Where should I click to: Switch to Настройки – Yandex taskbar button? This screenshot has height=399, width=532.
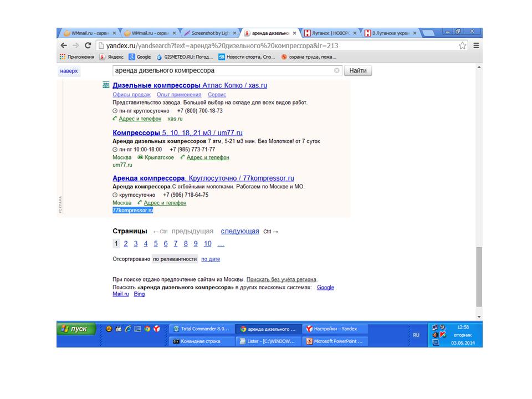pyautogui.click(x=335, y=329)
